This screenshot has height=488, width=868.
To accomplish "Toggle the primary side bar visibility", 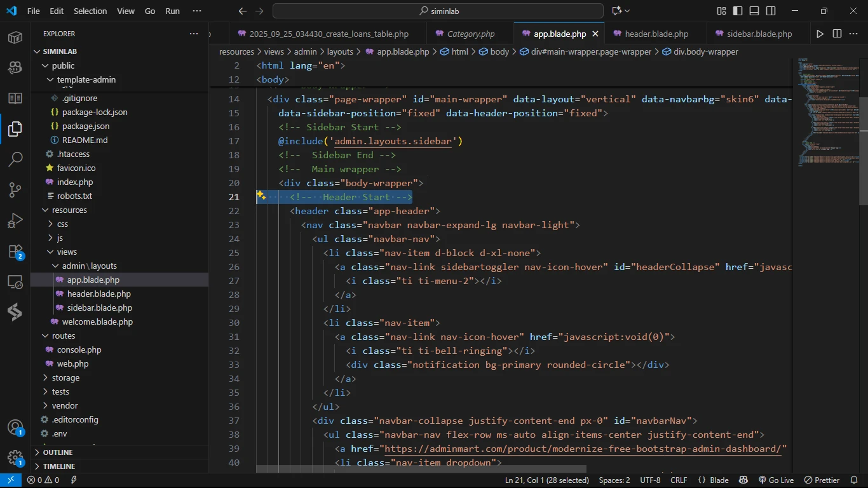I will [738, 11].
